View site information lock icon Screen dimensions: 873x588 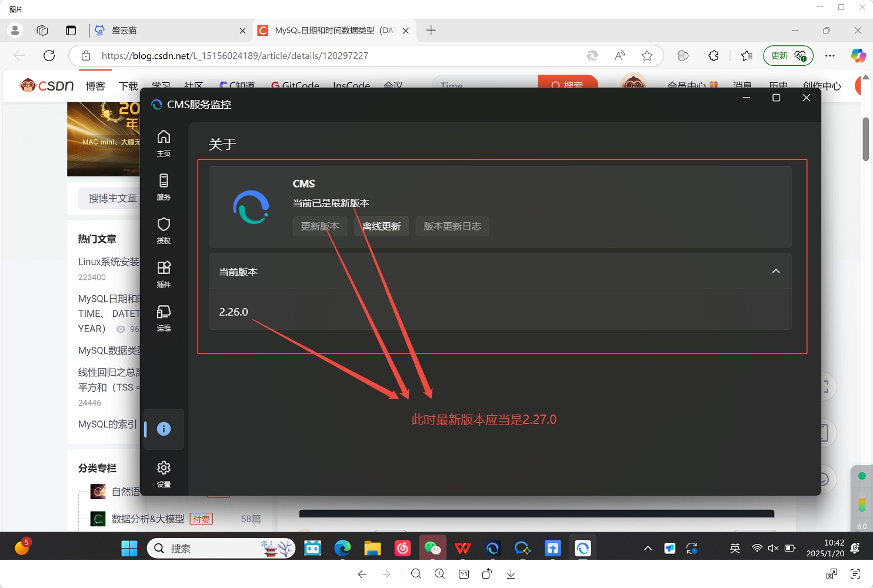[86, 55]
